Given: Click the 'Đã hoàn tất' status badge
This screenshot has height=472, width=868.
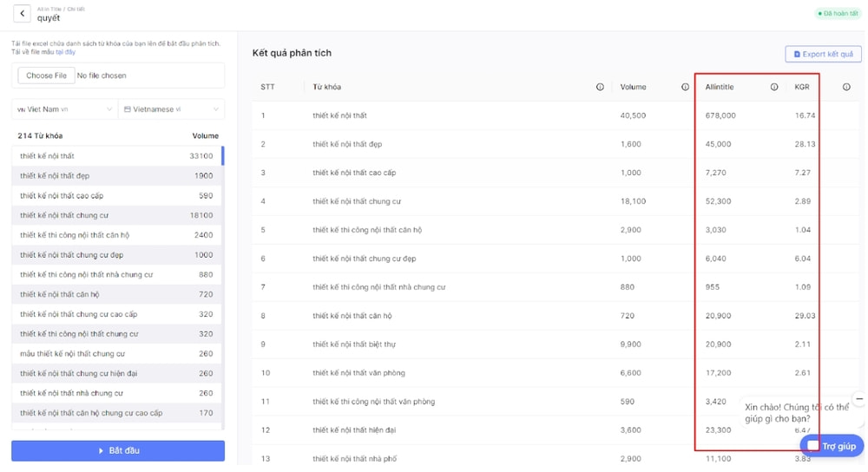Looking at the screenshot, I should pos(838,13).
